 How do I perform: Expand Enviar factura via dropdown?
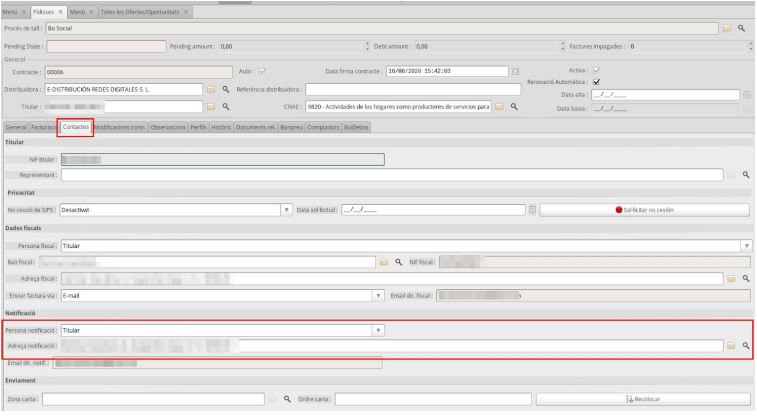point(378,295)
